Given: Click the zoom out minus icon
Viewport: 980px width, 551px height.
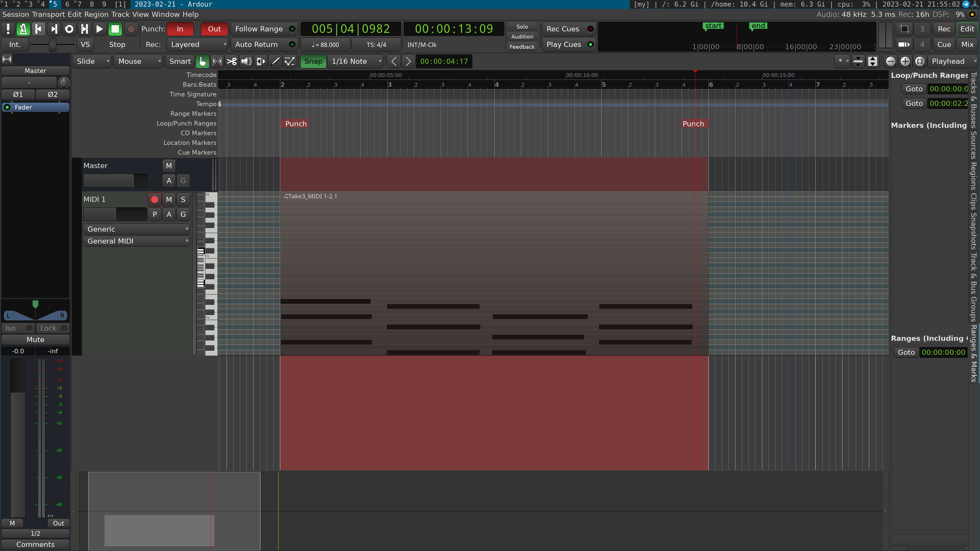Looking at the screenshot, I should pyautogui.click(x=890, y=61).
